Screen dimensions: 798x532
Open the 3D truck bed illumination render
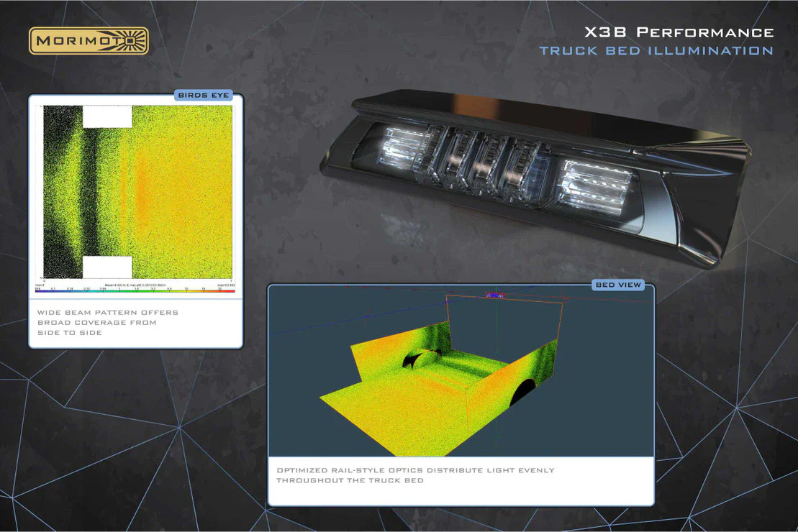(x=461, y=371)
